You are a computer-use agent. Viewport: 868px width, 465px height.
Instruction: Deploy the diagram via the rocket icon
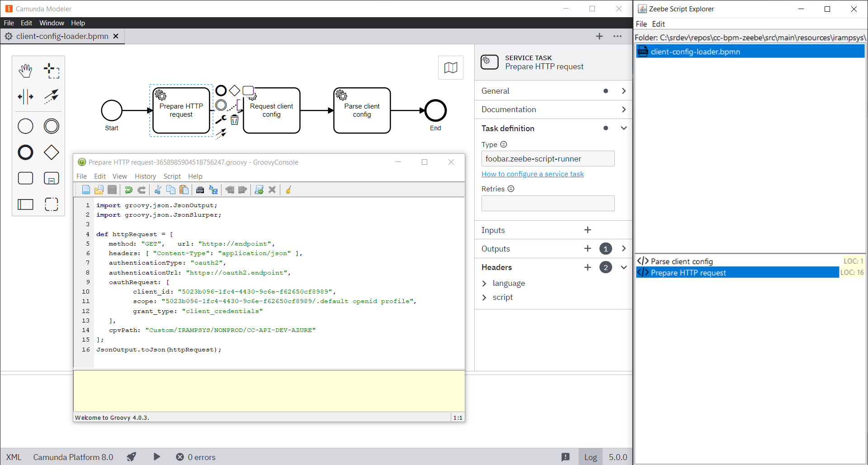coord(131,457)
